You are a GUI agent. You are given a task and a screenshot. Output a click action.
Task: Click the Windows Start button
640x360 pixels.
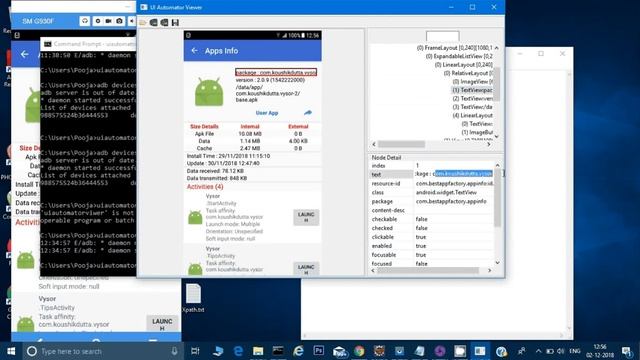coord(11,351)
